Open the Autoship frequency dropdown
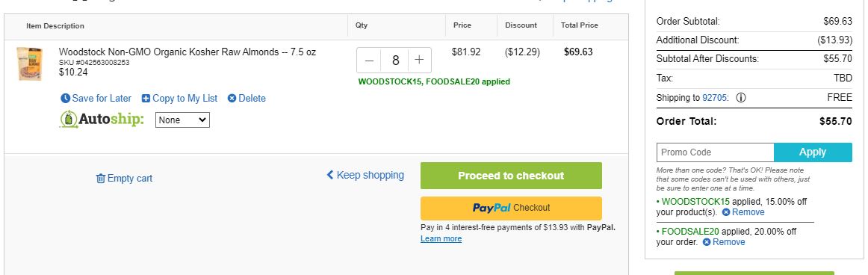868x275 pixels. coord(182,120)
